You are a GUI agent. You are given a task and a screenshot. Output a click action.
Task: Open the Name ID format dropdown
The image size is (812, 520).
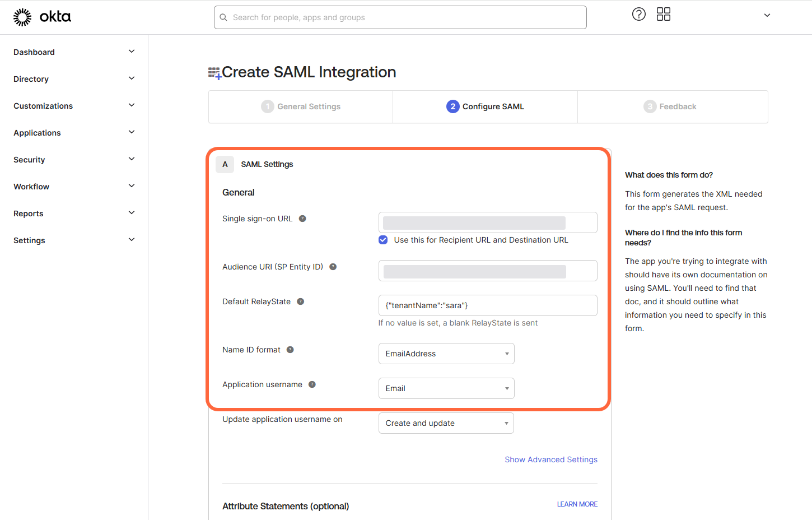click(446, 354)
